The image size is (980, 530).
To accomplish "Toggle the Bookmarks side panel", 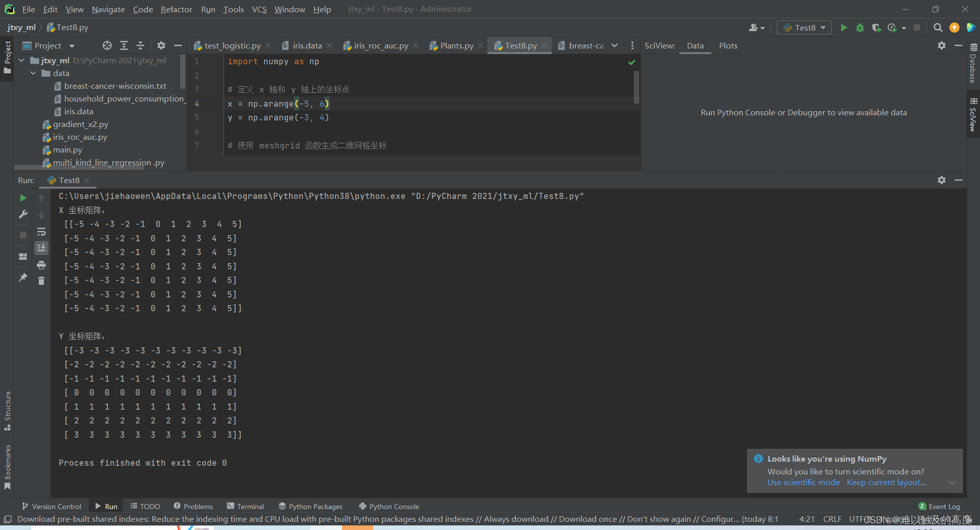I will click(7, 467).
